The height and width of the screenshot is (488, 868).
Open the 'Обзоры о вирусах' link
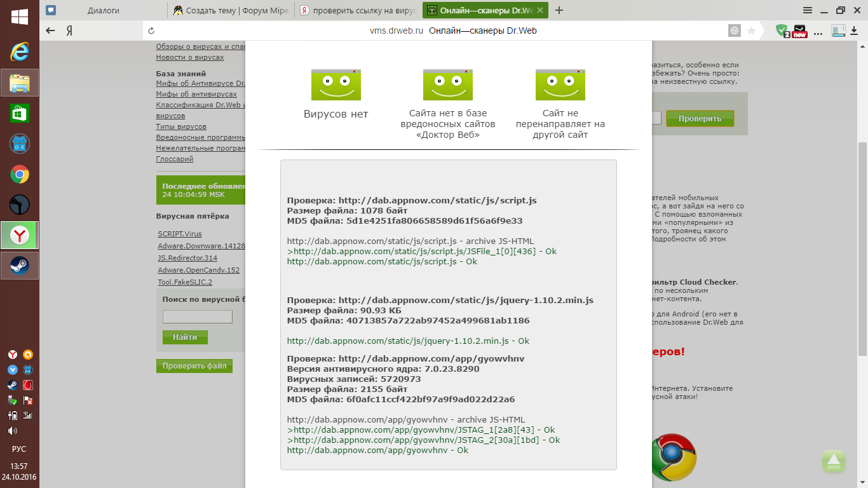pos(201,46)
